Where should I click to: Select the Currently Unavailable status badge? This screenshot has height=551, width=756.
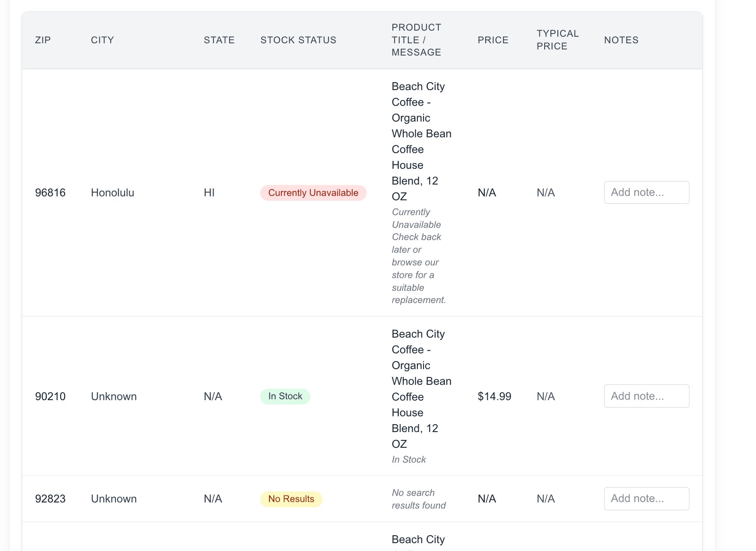click(x=313, y=193)
